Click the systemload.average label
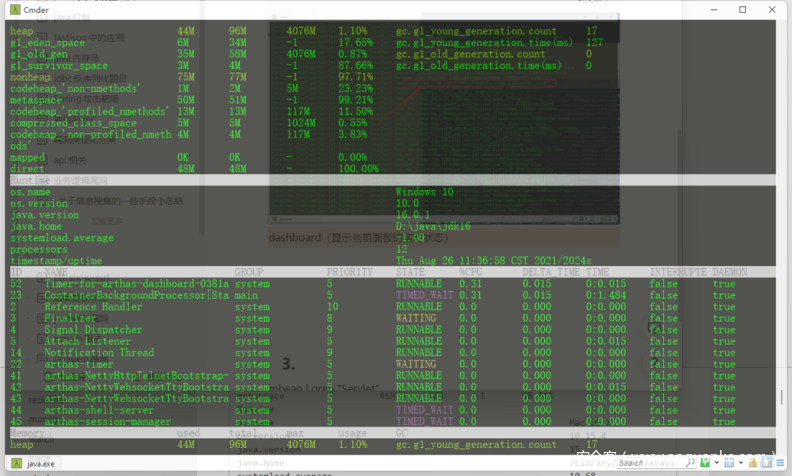 coord(62,237)
